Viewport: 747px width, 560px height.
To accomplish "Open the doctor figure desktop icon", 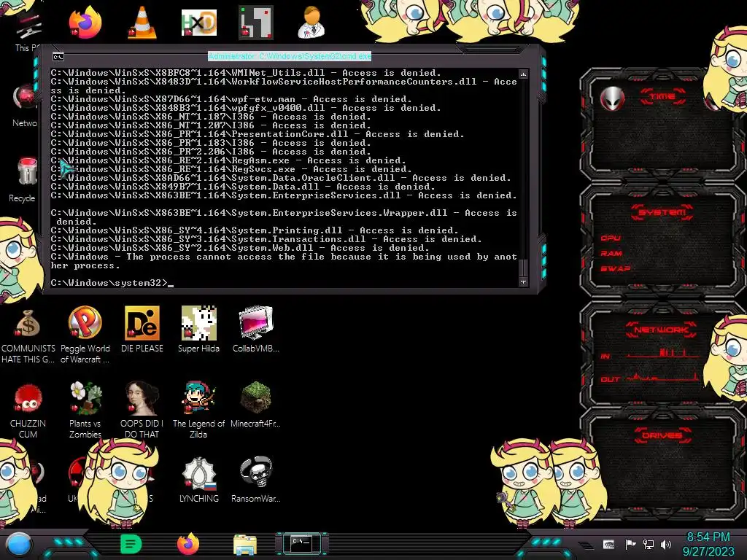I will tap(311, 23).
